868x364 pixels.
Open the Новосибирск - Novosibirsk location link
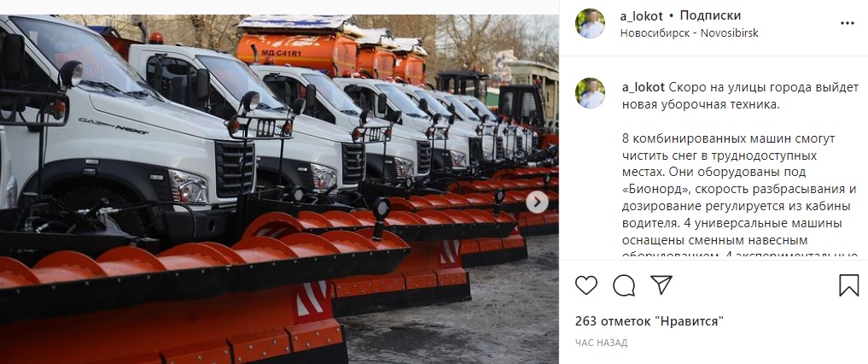690,32
